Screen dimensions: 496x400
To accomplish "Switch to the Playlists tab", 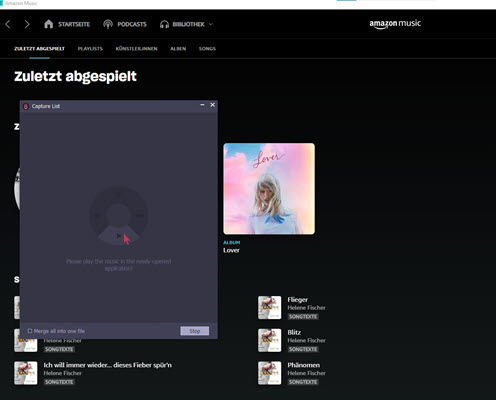I will [x=90, y=49].
